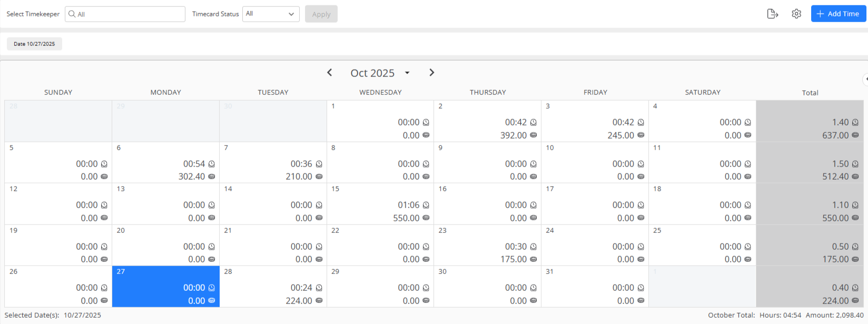The image size is (868, 324).
Task: Open the settings gear icon
Action: [x=796, y=14]
